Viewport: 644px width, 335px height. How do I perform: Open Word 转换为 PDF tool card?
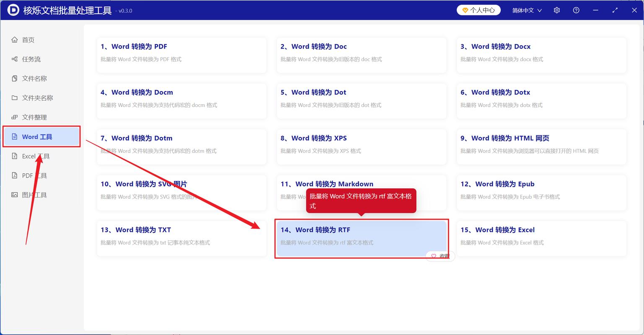(x=181, y=55)
